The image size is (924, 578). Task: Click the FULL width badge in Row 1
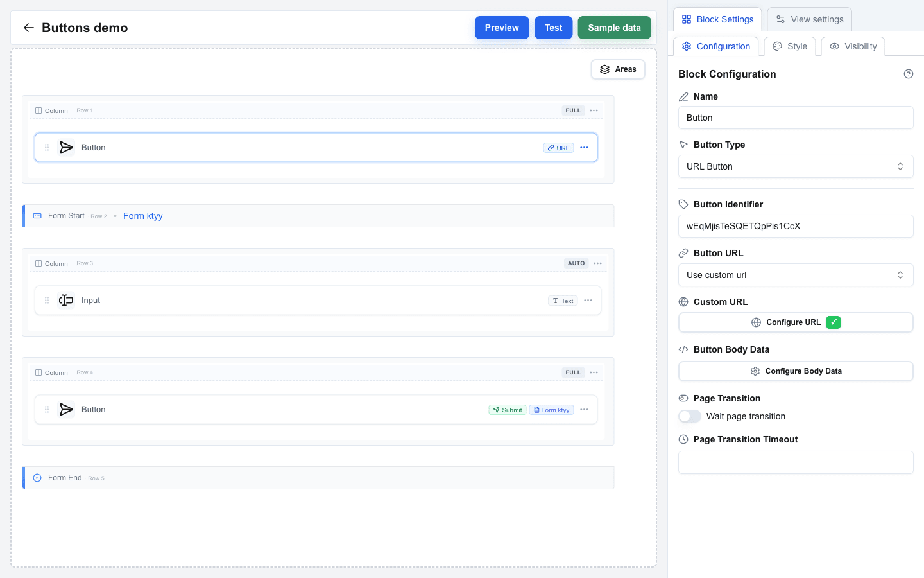pos(573,110)
